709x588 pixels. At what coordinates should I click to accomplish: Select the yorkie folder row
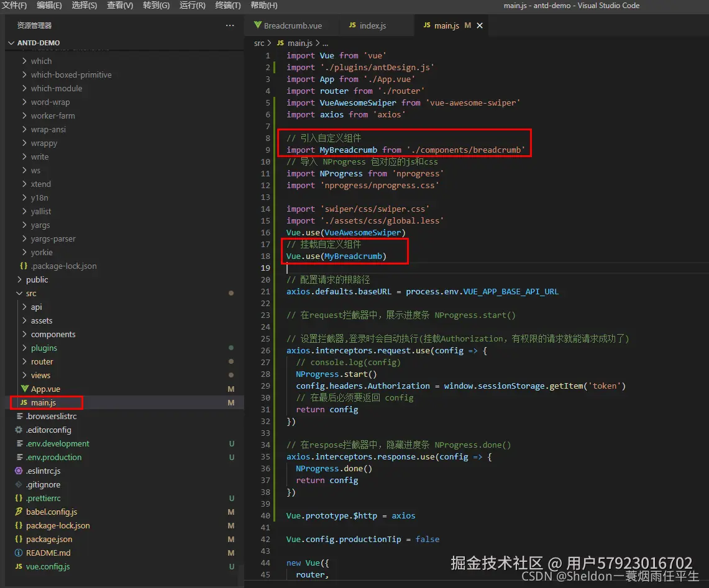pyautogui.click(x=124, y=252)
